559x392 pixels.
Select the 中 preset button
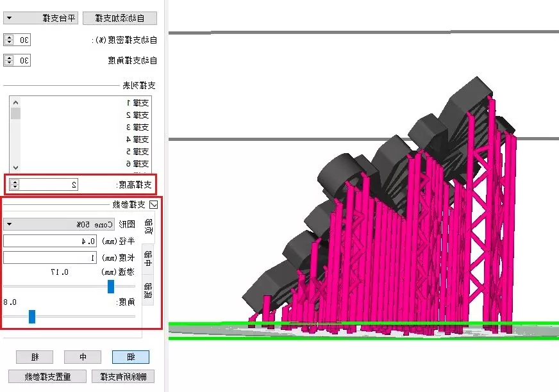(83, 357)
